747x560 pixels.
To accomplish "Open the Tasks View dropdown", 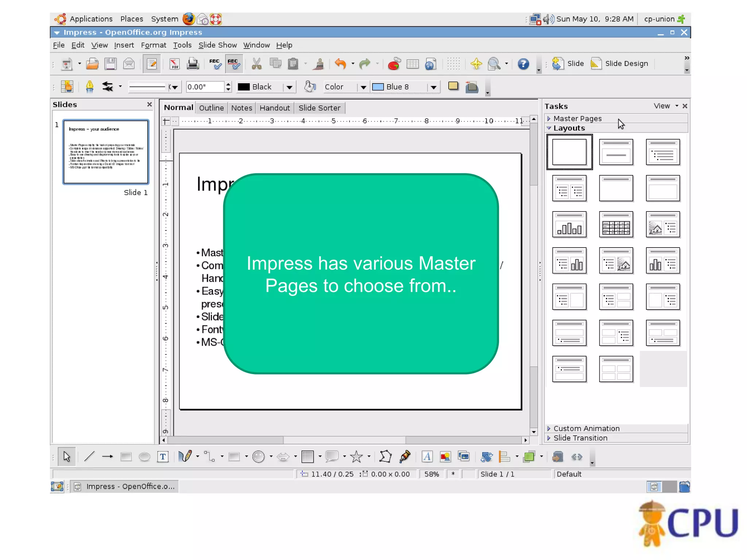I will [666, 106].
